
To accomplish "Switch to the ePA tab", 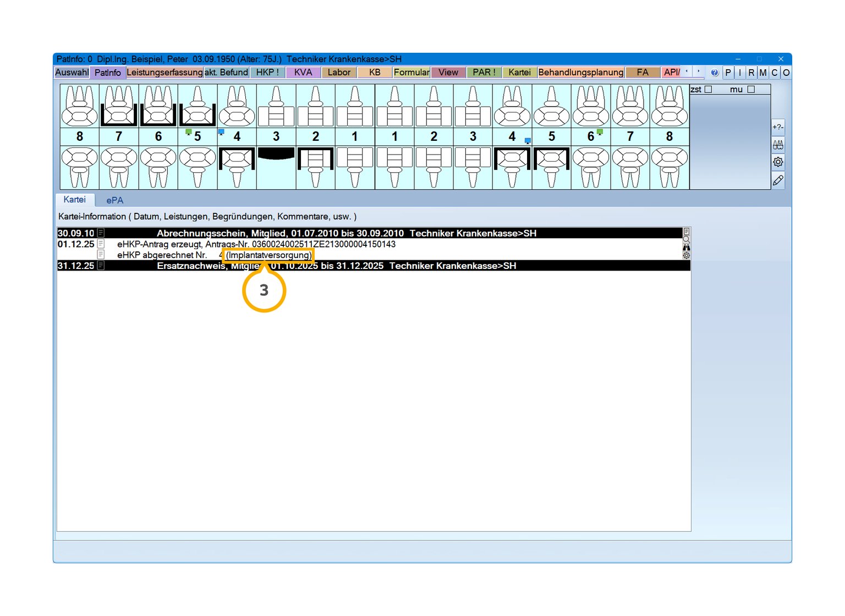I will (x=114, y=200).
